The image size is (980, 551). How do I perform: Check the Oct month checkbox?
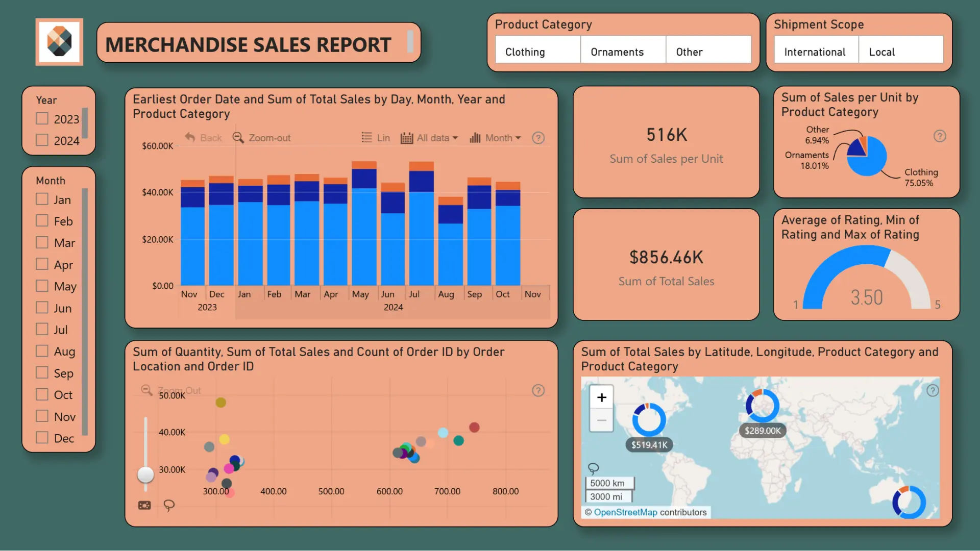(x=42, y=394)
